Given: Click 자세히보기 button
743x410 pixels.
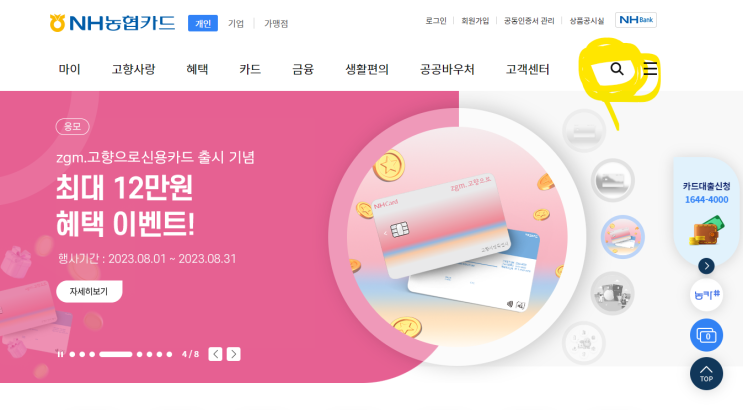Looking at the screenshot, I should tap(89, 291).
